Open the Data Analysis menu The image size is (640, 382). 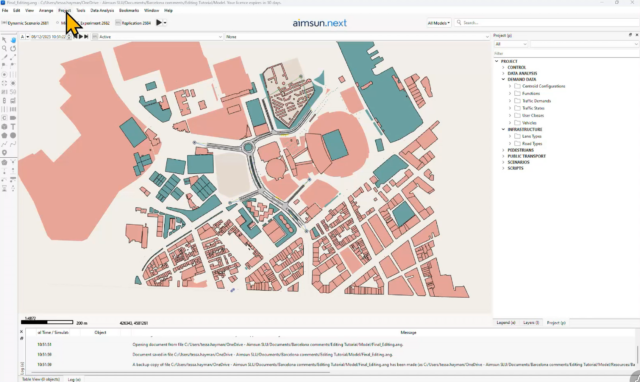click(102, 11)
